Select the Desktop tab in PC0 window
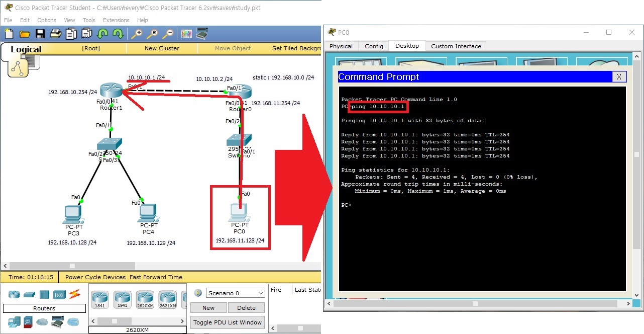Image resolution: width=644 pixels, height=334 pixels. (407, 46)
